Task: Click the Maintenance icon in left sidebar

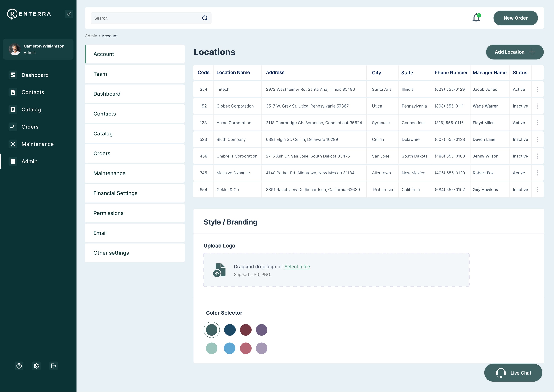Action: (13, 144)
